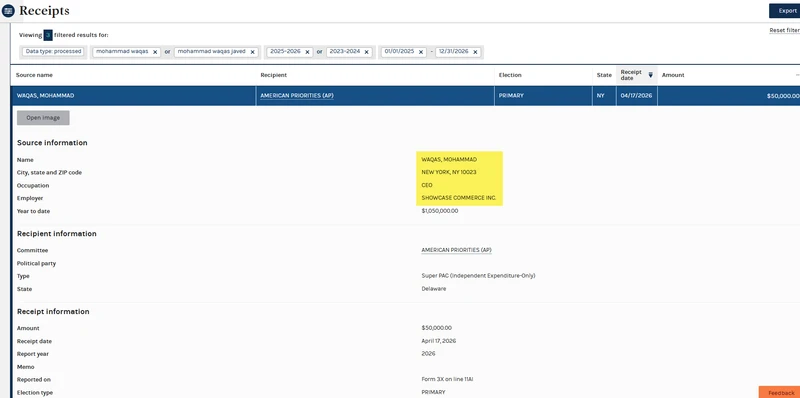Click the Receipts table icon beside the title
The width and height of the screenshot is (800, 398).
8,10
